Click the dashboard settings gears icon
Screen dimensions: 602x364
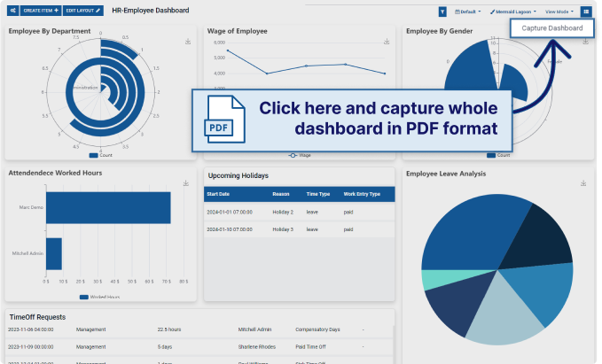tap(12, 11)
